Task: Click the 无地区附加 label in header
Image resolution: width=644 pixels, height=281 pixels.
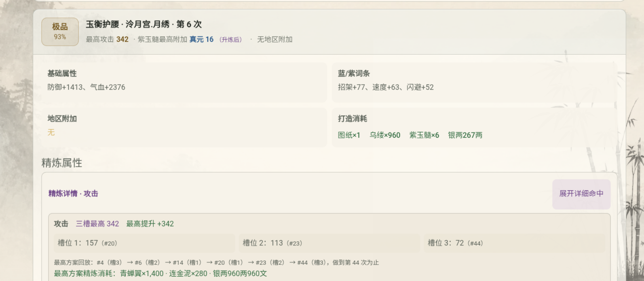Action: coord(275,40)
